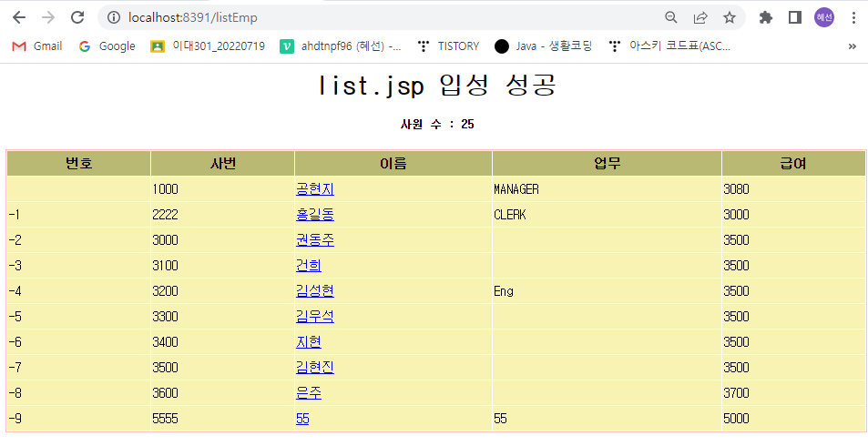Click the row number -1 cell
Image resolution: width=868 pixels, height=446 pixels.
tap(78, 215)
